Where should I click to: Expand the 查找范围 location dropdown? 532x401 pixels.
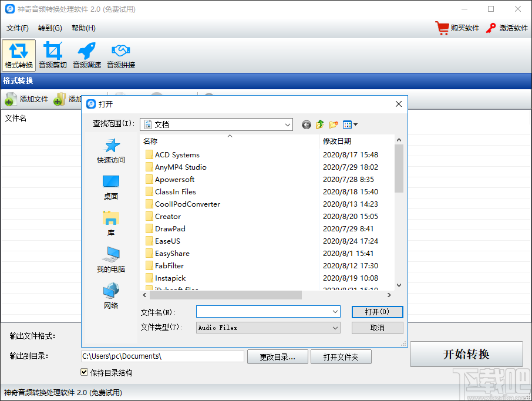coord(287,124)
